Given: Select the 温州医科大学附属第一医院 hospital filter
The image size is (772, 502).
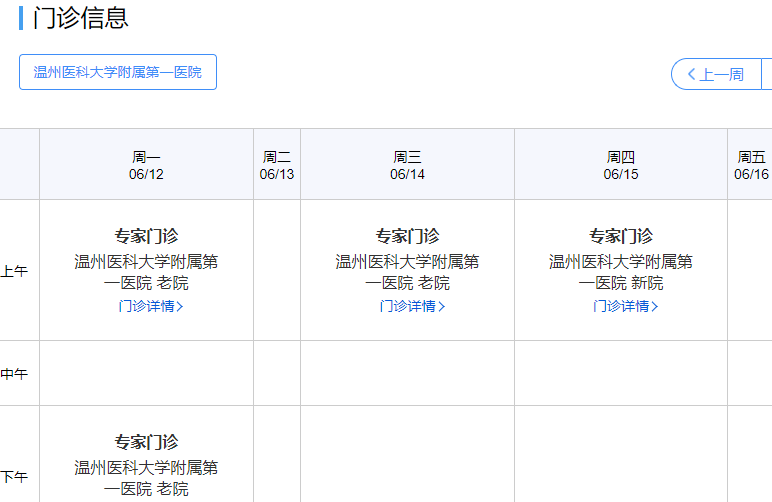Looking at the screenshot, I should pyautogui.click(x=118, y=72).
